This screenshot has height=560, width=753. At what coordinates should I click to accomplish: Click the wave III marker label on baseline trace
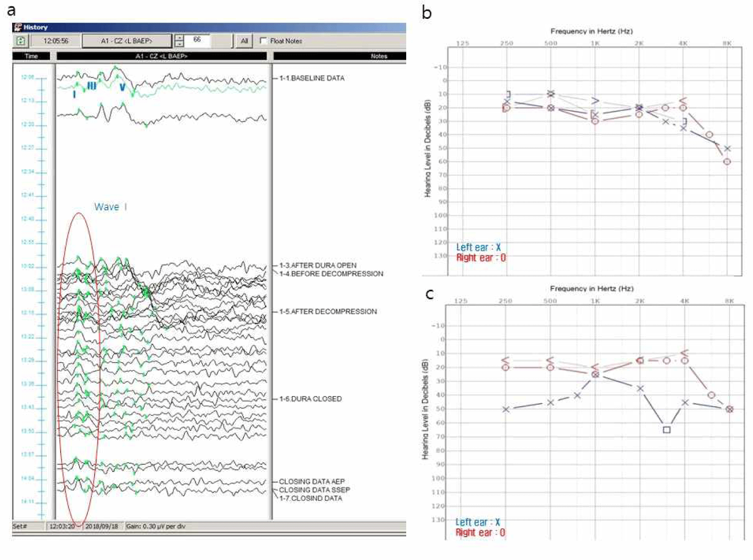coord(92,86)
